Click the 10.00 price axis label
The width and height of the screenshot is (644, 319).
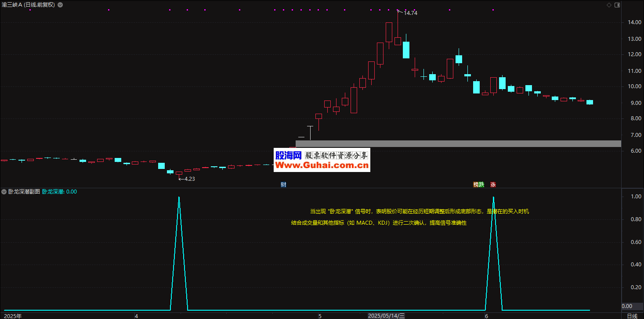634,86
